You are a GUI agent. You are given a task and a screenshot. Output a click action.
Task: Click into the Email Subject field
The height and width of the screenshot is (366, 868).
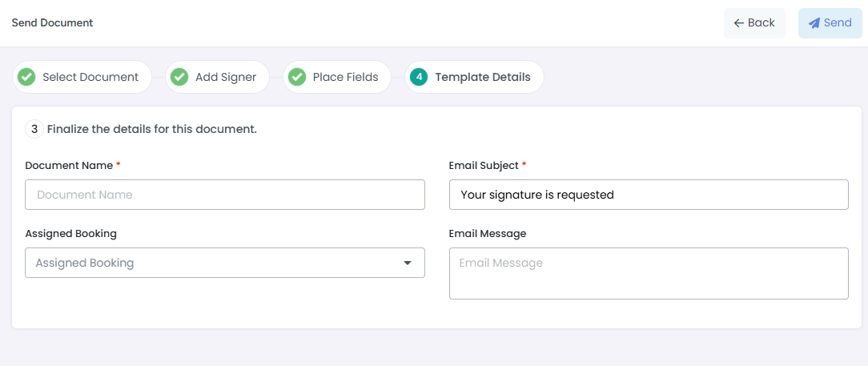(x=649, y=195)
